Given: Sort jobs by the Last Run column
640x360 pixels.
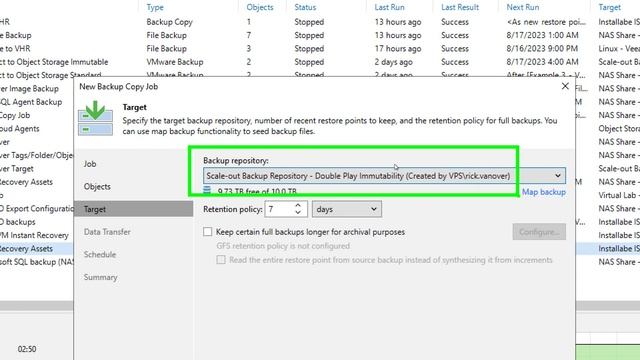Looking at the screenshot, I should point(389,7).
